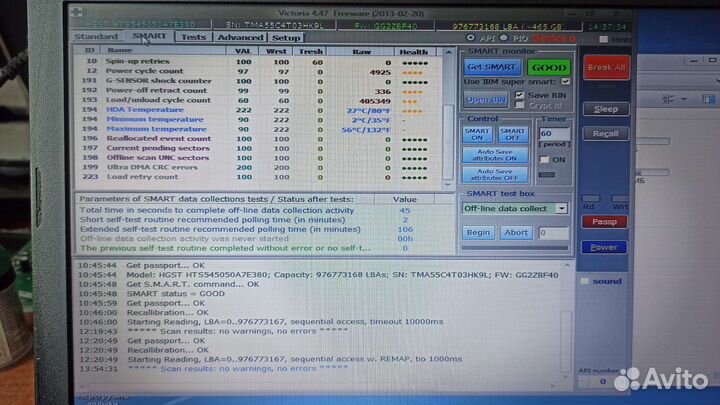Viewport: 720px width, 405px height.
Task: Toggle the Hints checkbox
Action: pyautogui.click(x=604, y=39)
